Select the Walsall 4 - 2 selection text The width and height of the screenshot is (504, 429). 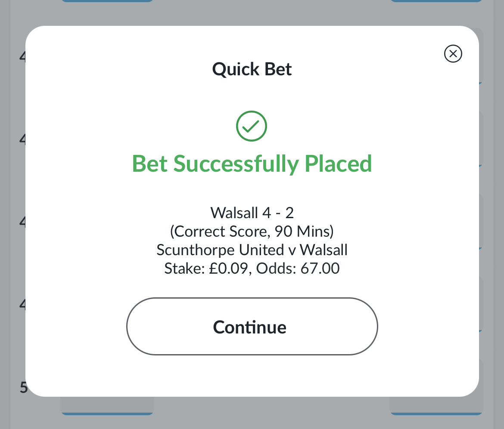pyautogui.click(x=252, y=213)
